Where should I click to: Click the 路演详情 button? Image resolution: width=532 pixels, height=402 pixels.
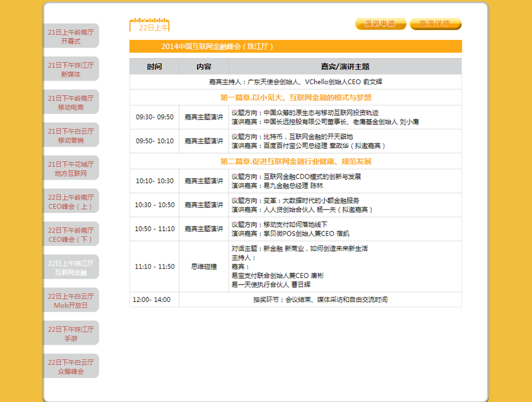[435, 24]
